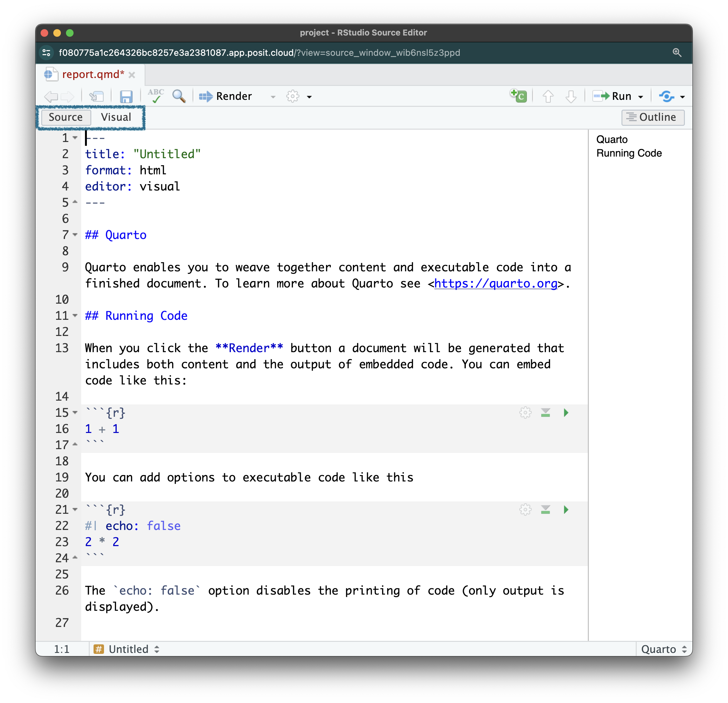
Task: Click the browser site info icon
Action: [46, 53]
